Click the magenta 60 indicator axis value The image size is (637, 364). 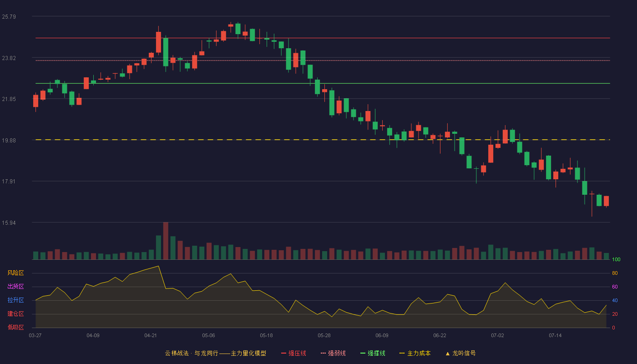[x=615, y=287]
